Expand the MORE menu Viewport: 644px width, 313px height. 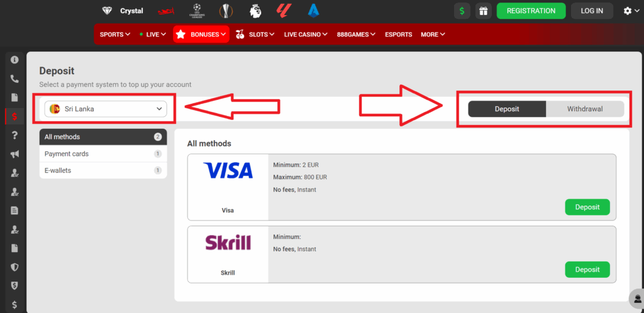tap(433, 35)
